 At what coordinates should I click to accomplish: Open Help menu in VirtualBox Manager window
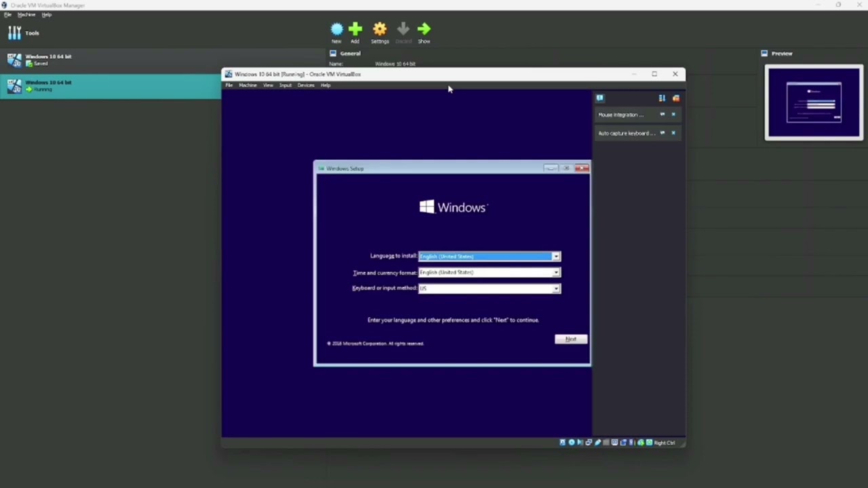[46, 14]
